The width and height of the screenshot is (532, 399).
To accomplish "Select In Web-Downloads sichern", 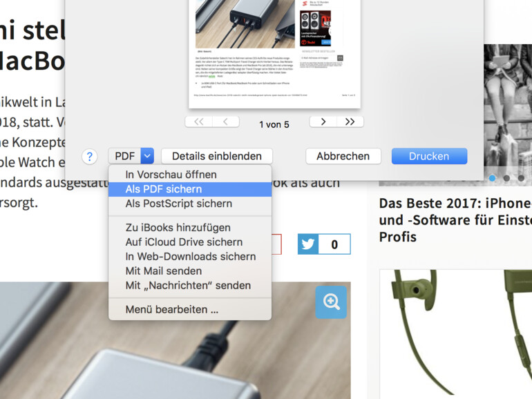I will point(190,257).
